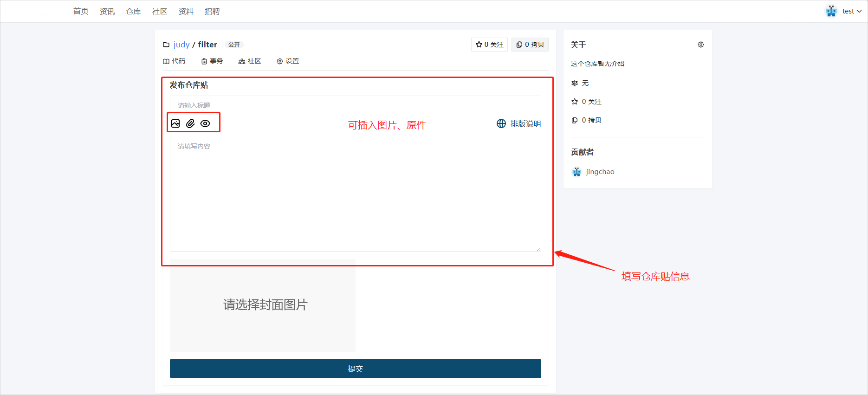Click the attach file paperclip icon
Image resolution: width=868 pixels, height=395 pixels.
(190, 123)
